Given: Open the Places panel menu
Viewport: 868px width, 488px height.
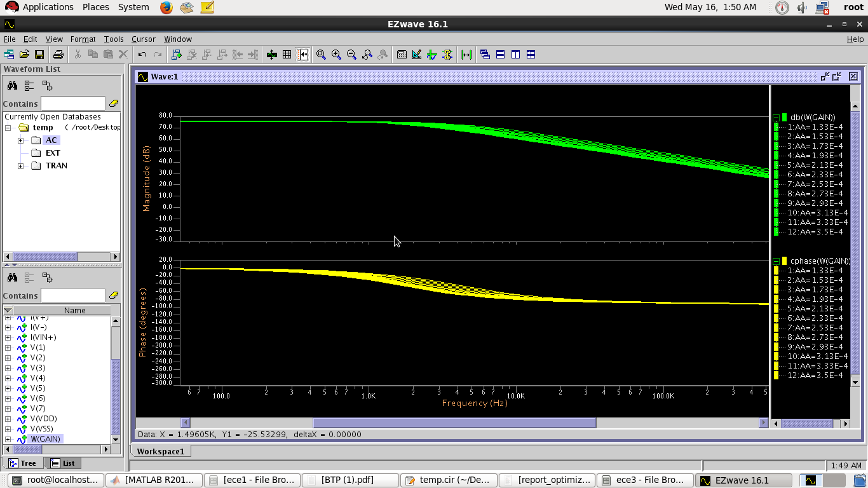Looking at the screenshot, I should 95,7.
